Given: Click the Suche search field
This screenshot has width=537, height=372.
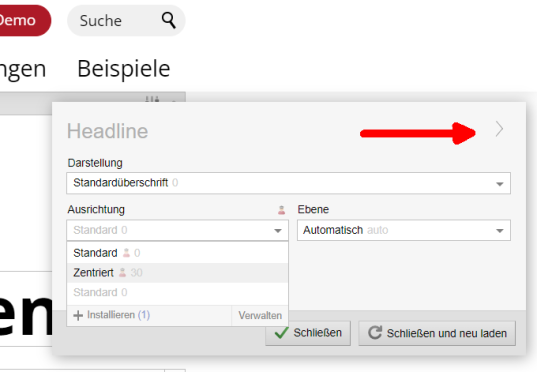Looking at the screenshot, I should pos(126,21).
